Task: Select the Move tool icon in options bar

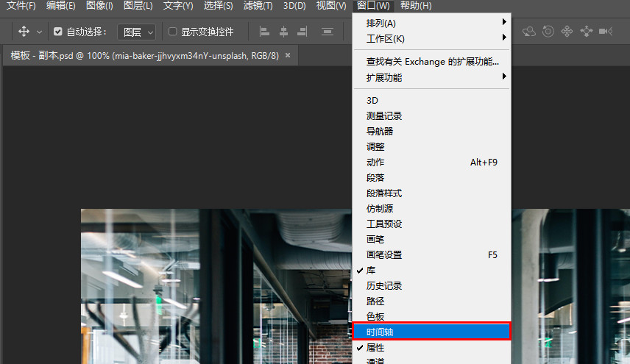Action: [24, 32]
